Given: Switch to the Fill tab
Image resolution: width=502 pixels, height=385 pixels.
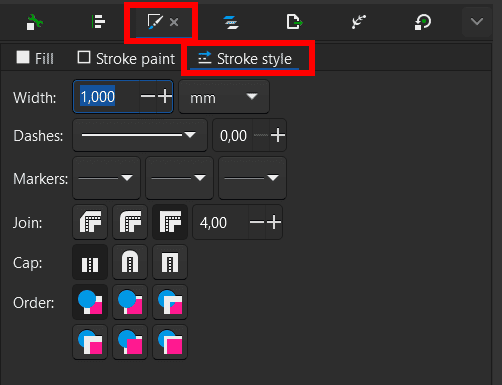Looking at the screenshot, I should [35, 58].
